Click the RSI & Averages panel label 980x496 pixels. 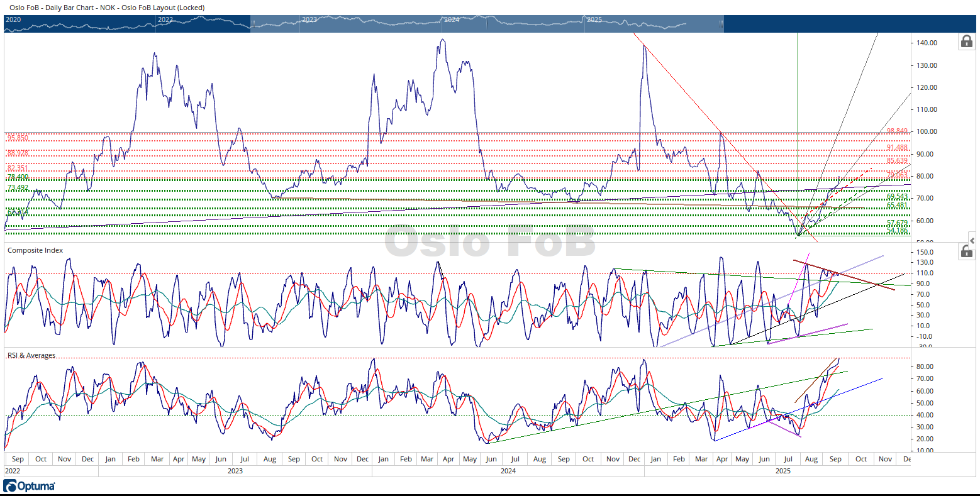31,356
